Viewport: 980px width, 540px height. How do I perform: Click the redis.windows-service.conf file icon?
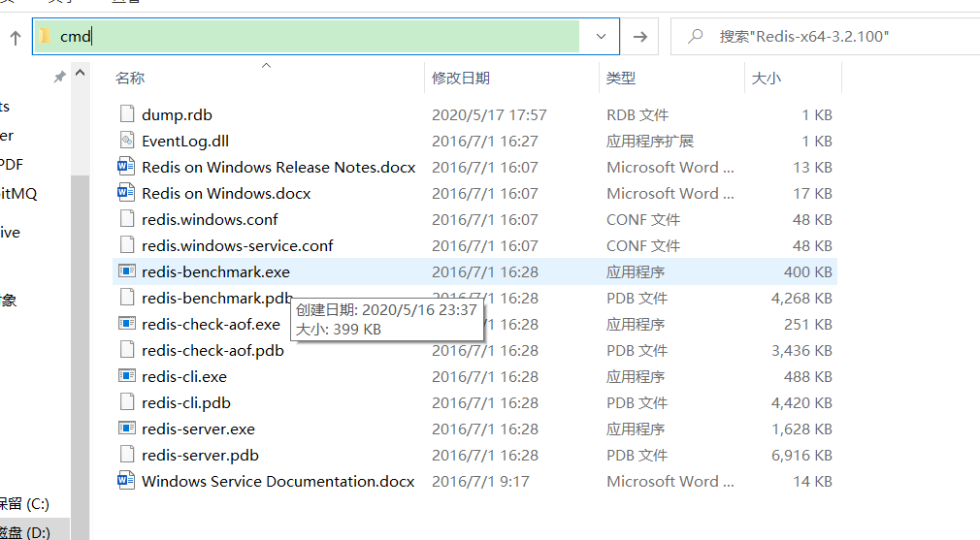(127, 244)
